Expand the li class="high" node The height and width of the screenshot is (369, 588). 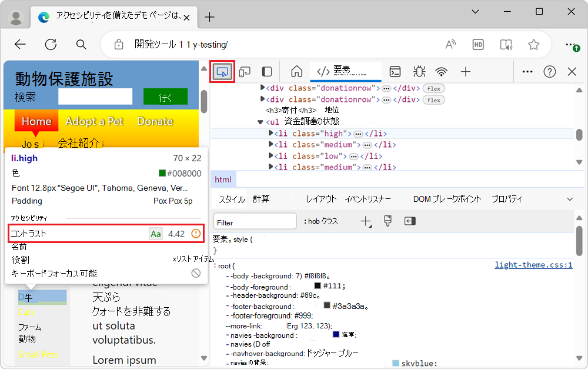pos(270,133)
